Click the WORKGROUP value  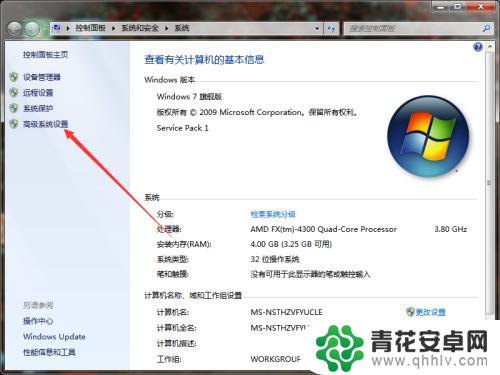(276, 359)
